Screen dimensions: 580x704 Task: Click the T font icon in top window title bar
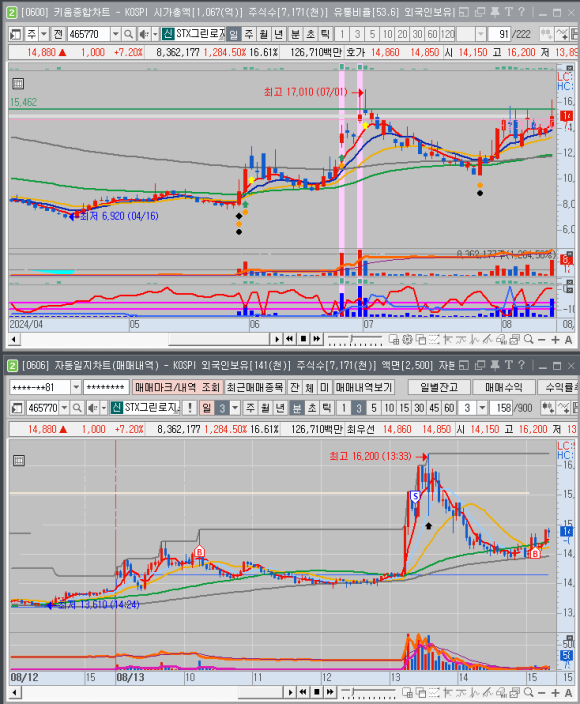pos(508,12)
